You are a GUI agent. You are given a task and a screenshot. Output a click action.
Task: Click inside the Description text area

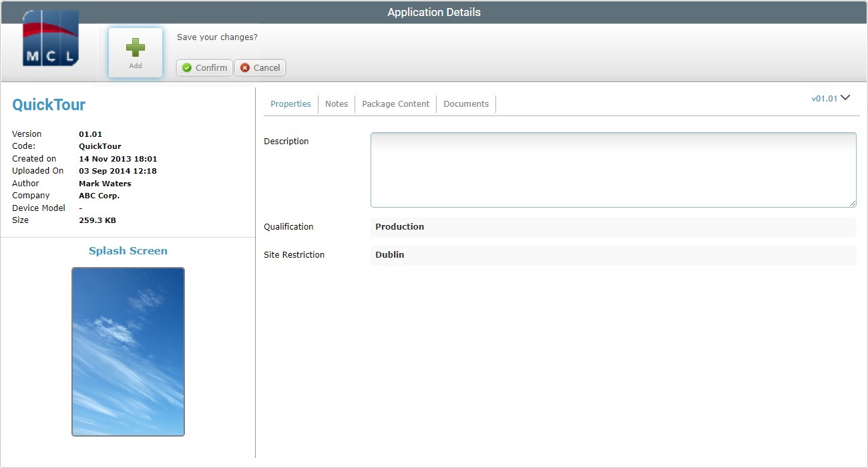click(x=612, y=169)
